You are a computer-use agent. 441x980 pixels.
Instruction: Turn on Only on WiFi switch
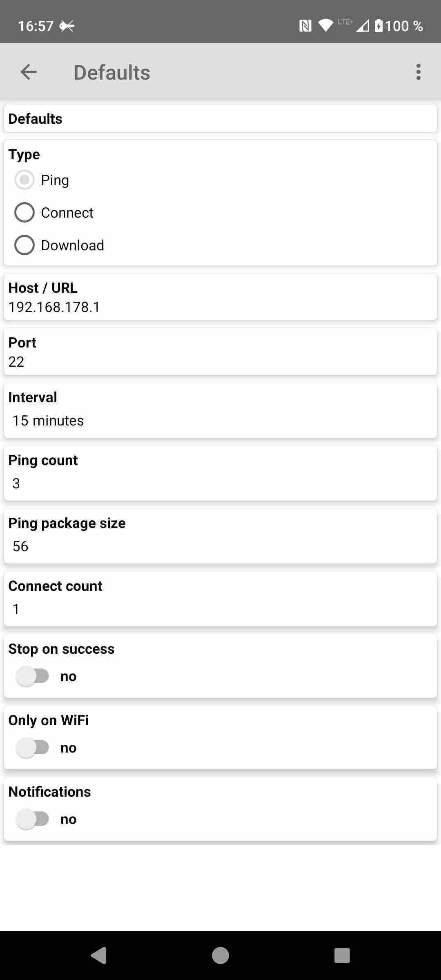(33, 748)
